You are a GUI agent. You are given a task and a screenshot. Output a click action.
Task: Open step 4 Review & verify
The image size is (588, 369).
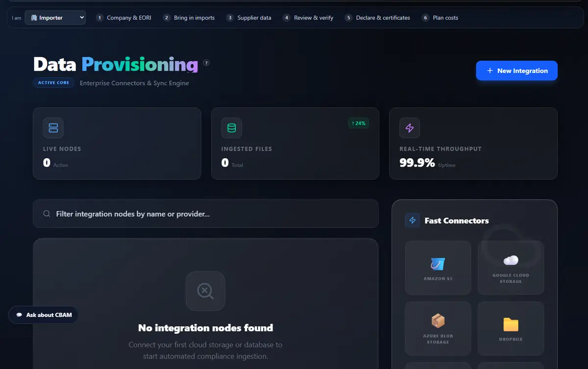(308, 18)
